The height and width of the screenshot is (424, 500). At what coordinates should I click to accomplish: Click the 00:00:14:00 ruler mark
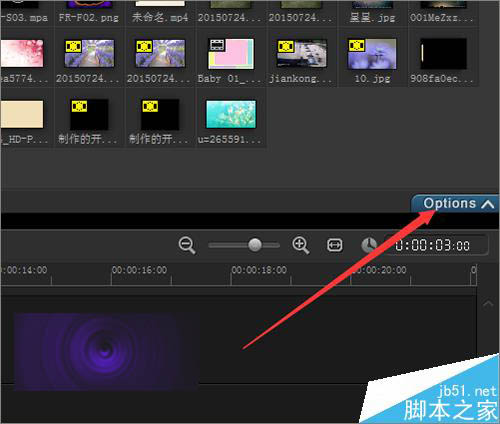[24, 270]
